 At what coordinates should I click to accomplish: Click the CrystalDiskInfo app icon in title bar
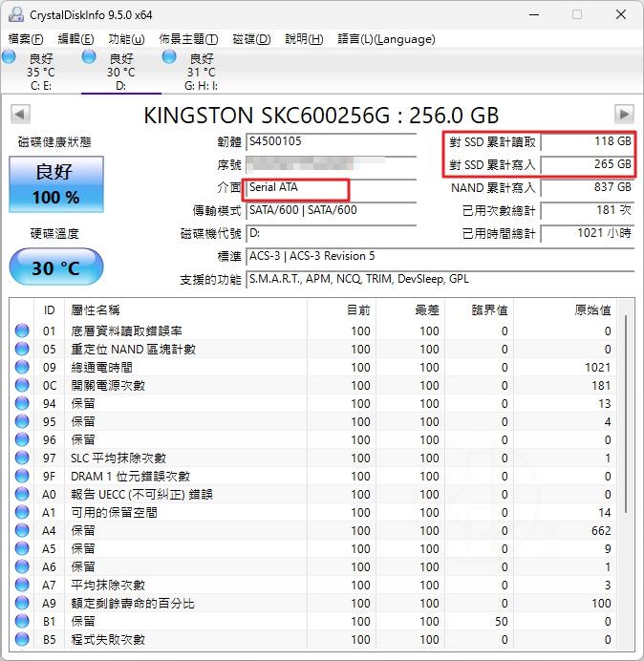(16, 14)
